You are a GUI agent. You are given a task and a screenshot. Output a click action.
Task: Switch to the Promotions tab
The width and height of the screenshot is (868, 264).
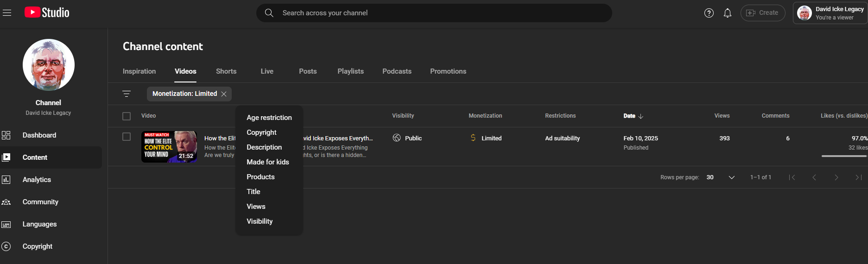coord(448,71)
